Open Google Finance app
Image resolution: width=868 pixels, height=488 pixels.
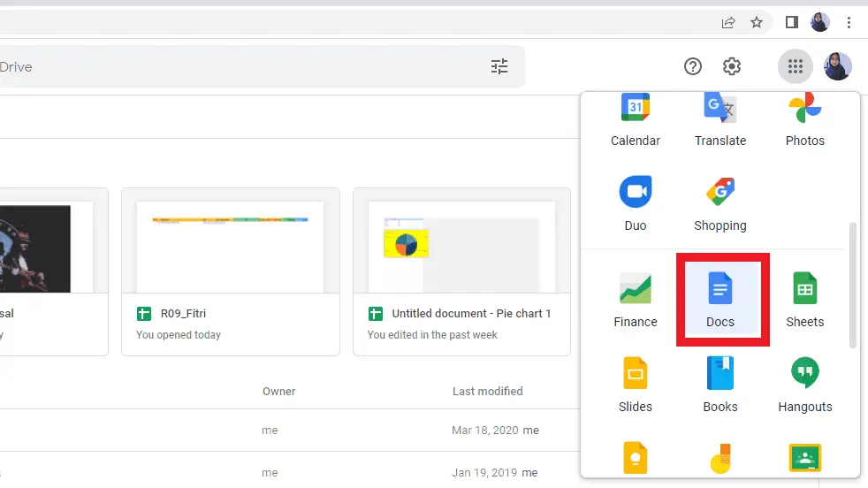[635, 300]
